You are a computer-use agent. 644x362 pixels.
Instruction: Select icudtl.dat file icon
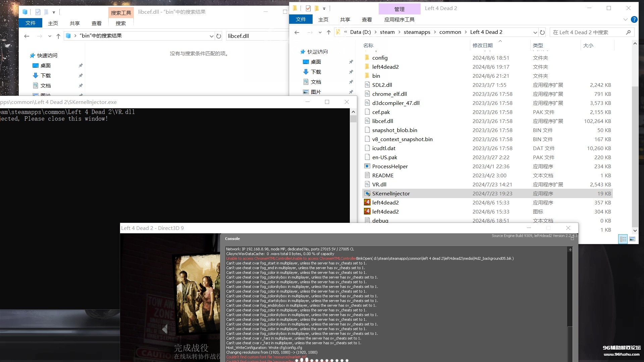pos(367,148)
